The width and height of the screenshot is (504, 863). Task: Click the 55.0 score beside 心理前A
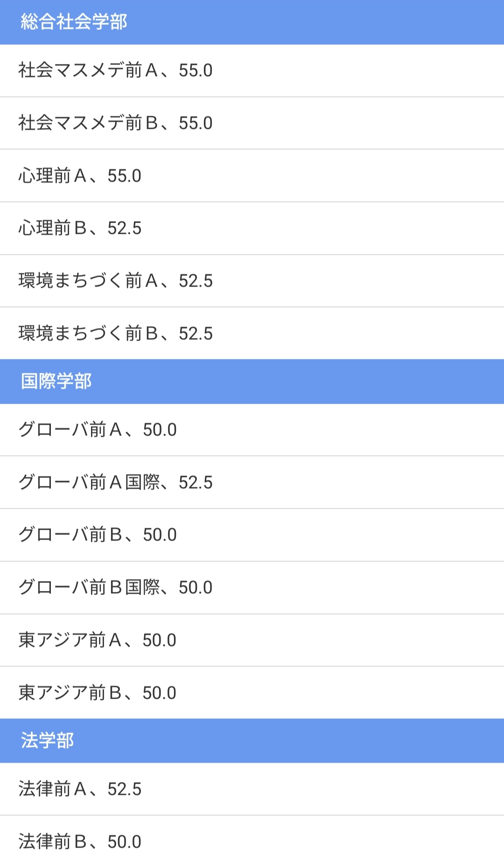point(124,176)
